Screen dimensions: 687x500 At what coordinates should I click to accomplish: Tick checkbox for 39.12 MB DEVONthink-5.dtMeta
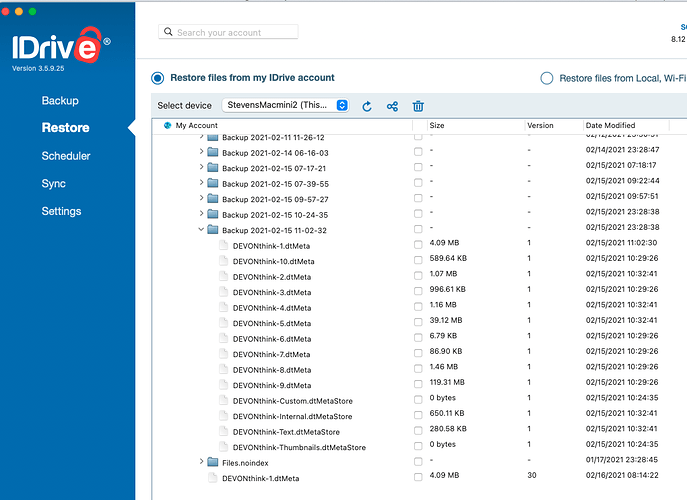pos(418,322)
